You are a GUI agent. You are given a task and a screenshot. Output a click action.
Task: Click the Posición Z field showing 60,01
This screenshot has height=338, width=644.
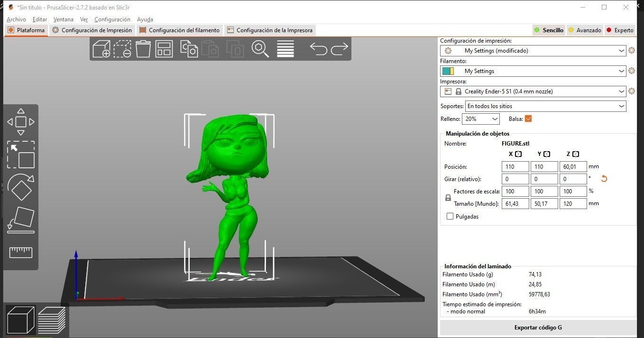pos(573,167)
